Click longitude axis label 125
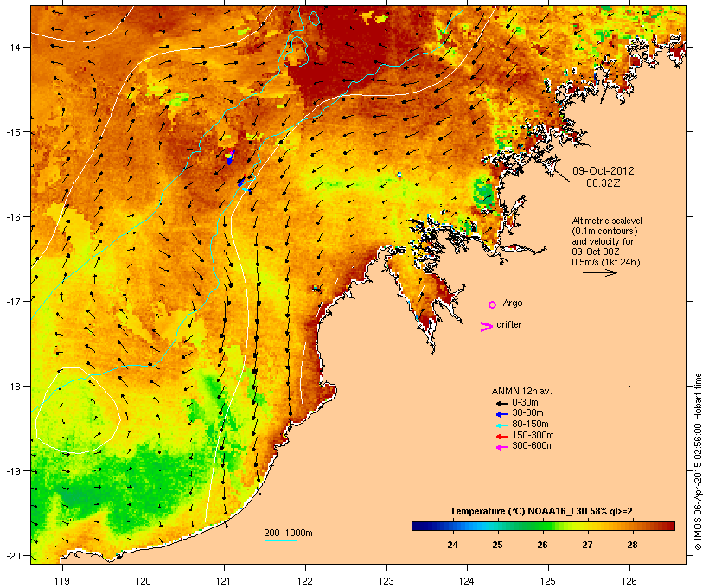The width and height of the screenshot is (709, 588). [x=548, y=581]
